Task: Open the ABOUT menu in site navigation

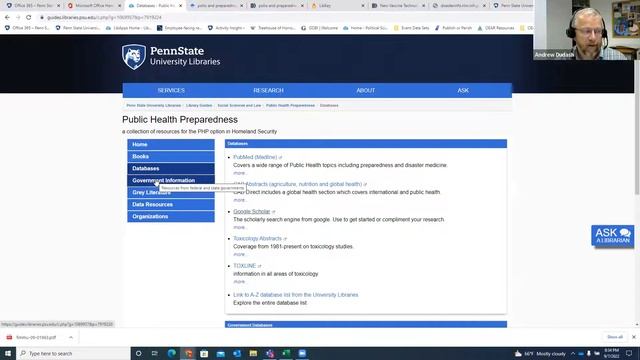Action: pos(365,90)
